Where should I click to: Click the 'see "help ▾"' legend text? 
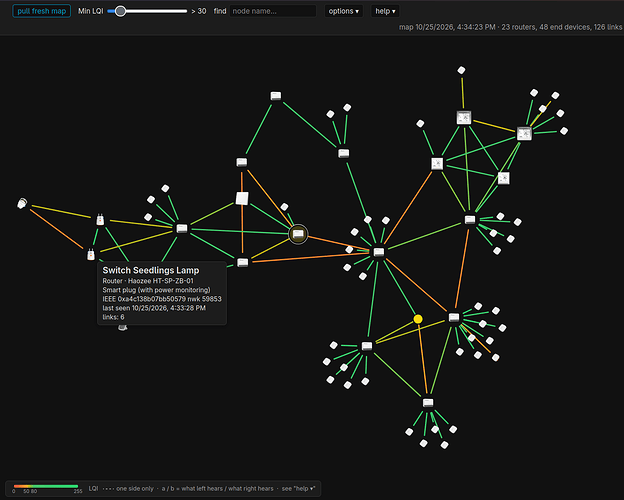(298, 488)
